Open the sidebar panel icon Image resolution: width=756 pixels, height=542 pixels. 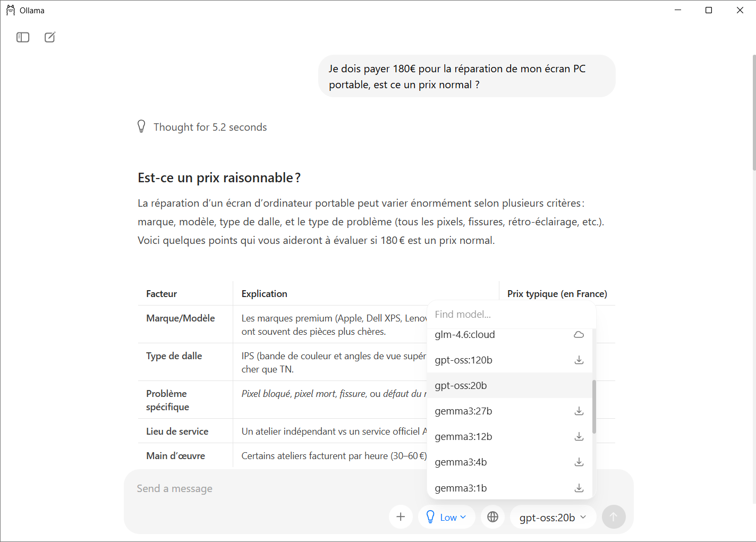click(23, 37)
